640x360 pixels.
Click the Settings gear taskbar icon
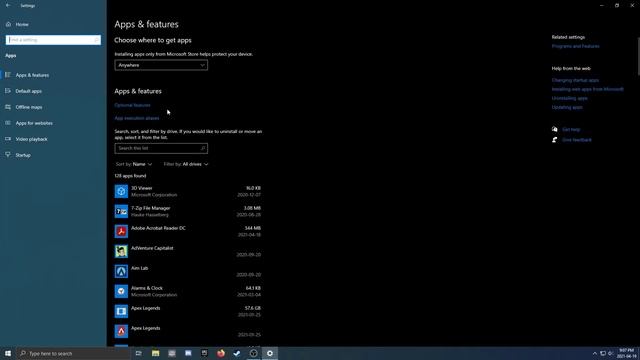coord(270,353)
